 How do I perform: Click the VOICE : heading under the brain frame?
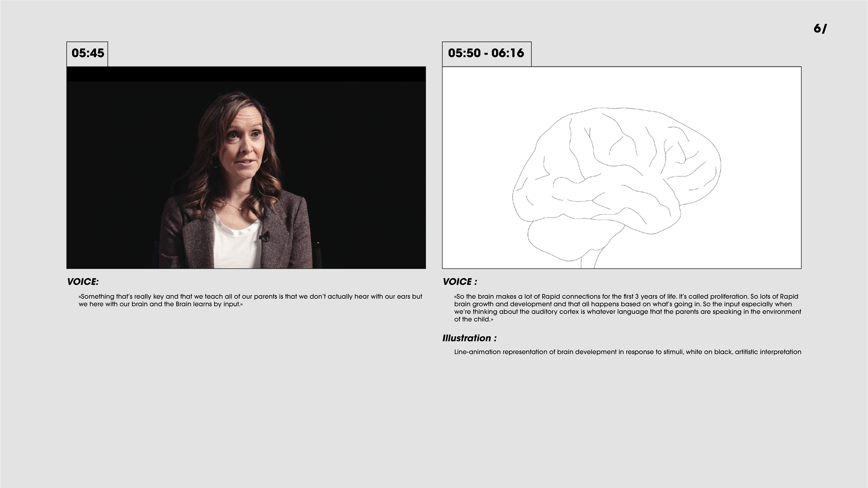point(460,282)
